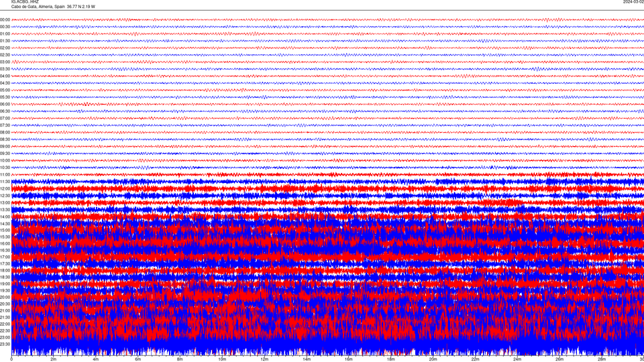Select the 21:30 time row label

pos(5,317)
